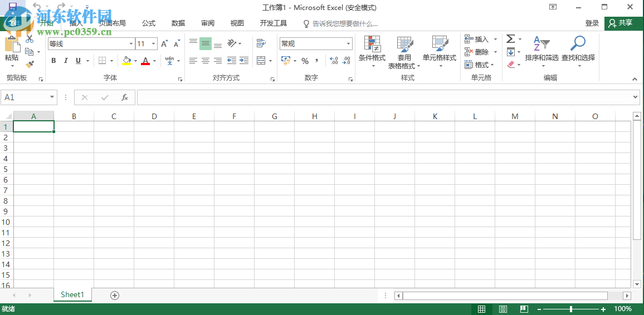
Task: Open the Format (格式) cells menu
Action: point(479,65)
